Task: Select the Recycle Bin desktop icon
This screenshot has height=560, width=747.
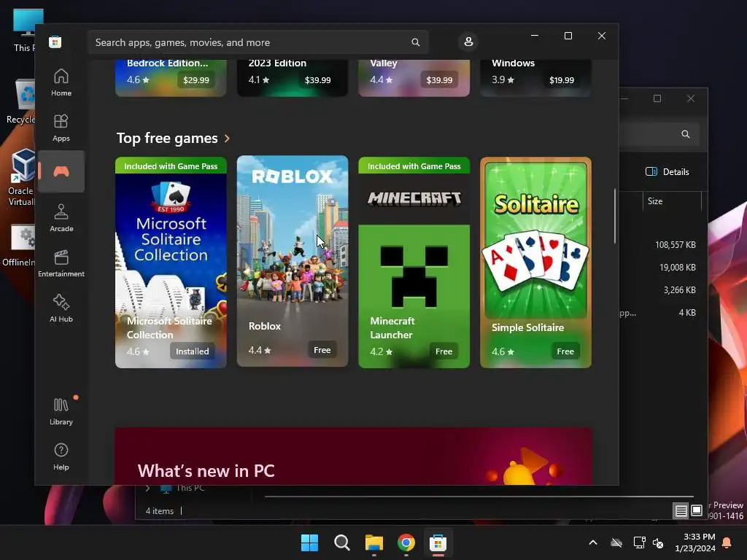Action: (22, 101)
